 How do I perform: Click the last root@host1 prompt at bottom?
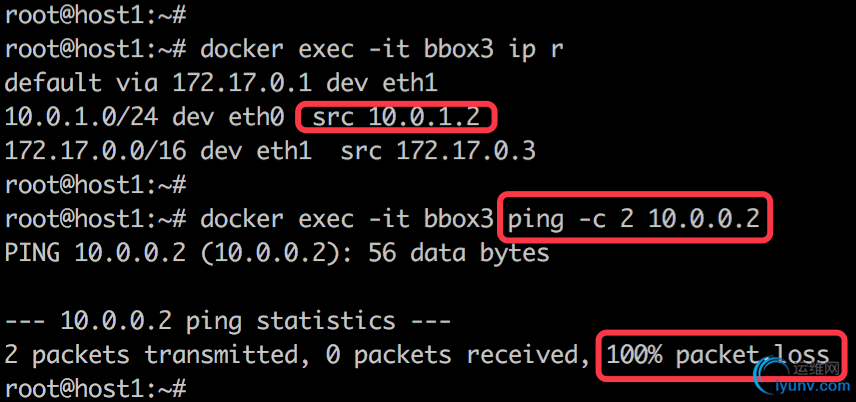pos(96,389)
